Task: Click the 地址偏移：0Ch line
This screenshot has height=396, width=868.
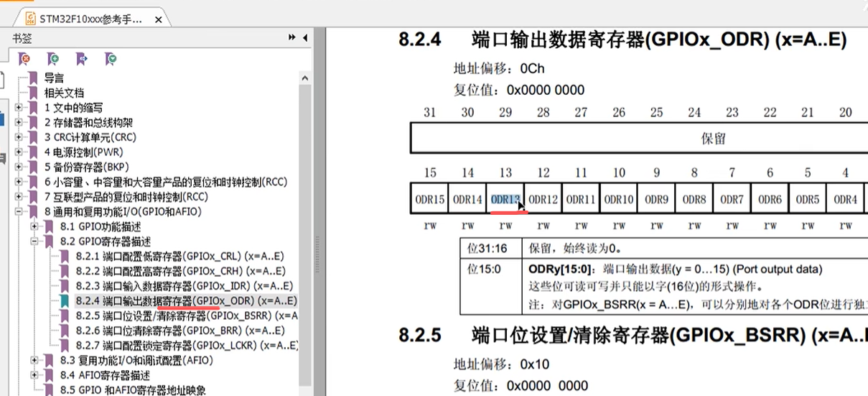Action: point(499,69)
